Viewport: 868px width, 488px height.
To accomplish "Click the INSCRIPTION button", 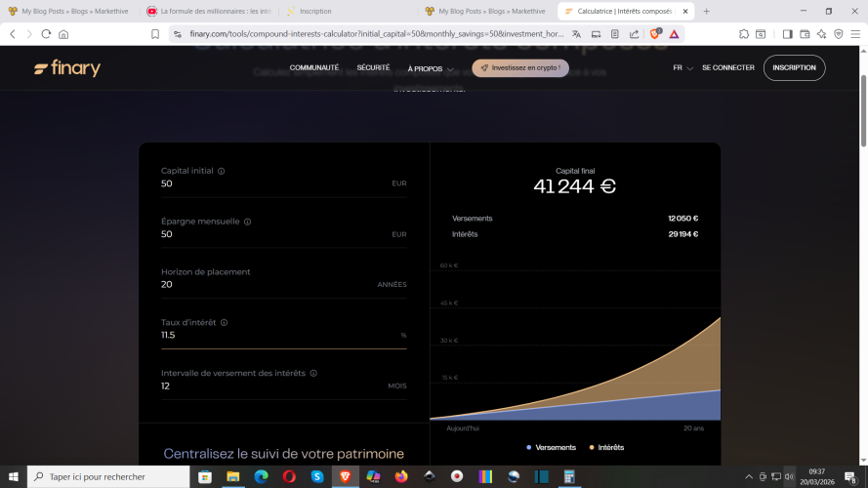I will (794, 68).
